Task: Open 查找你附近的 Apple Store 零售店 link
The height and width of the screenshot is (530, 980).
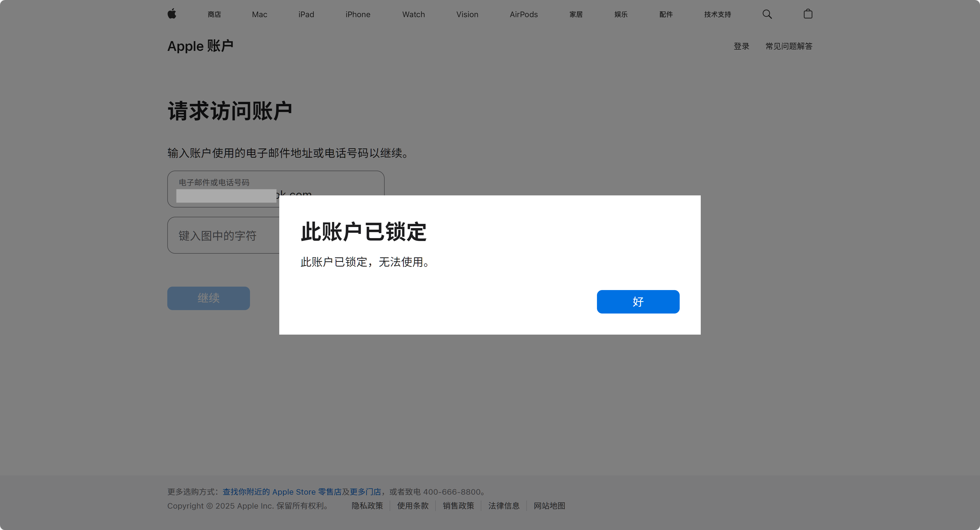Action: pyautogui.click(x=282, y=492)
